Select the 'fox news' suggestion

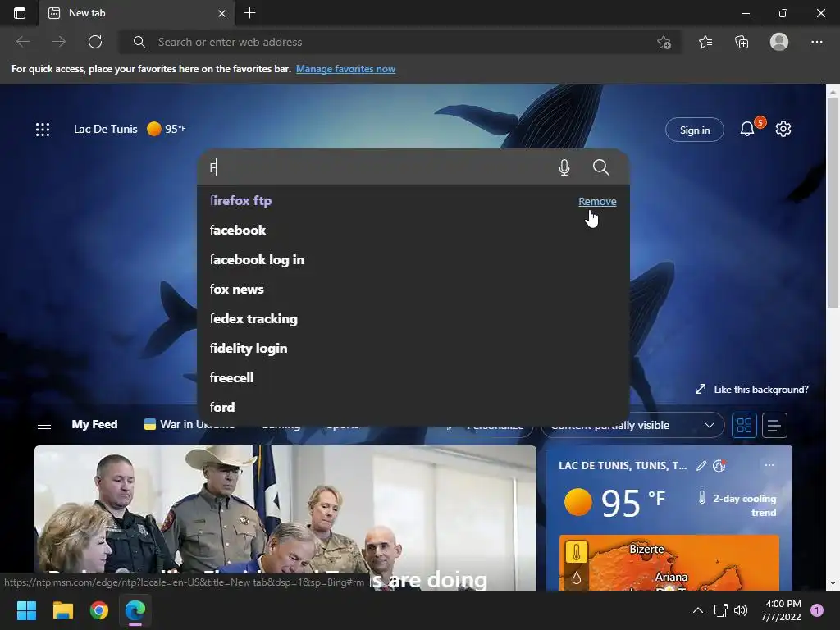click(413, 290)
